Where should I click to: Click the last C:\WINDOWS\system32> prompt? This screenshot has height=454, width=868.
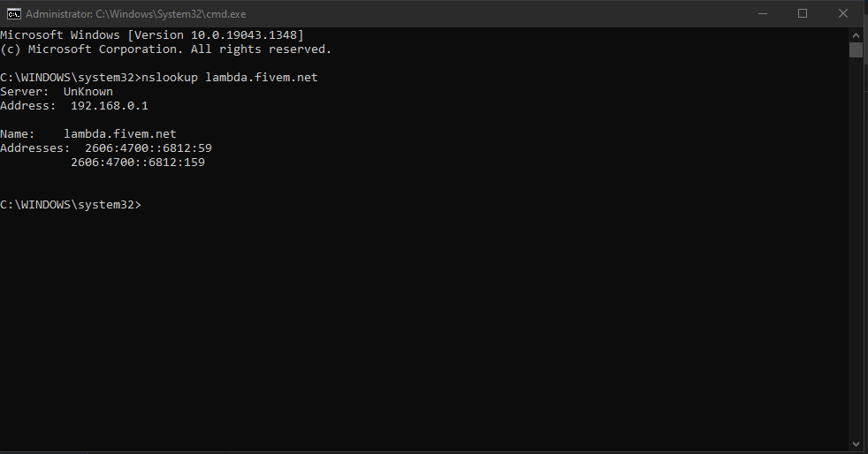71,205
